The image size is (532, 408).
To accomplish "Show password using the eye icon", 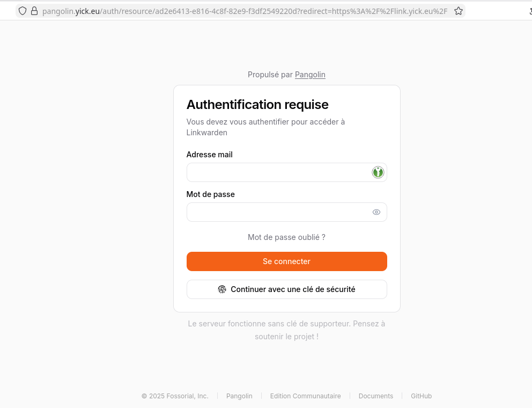I will pyautogui.click(x=376, y=212).
